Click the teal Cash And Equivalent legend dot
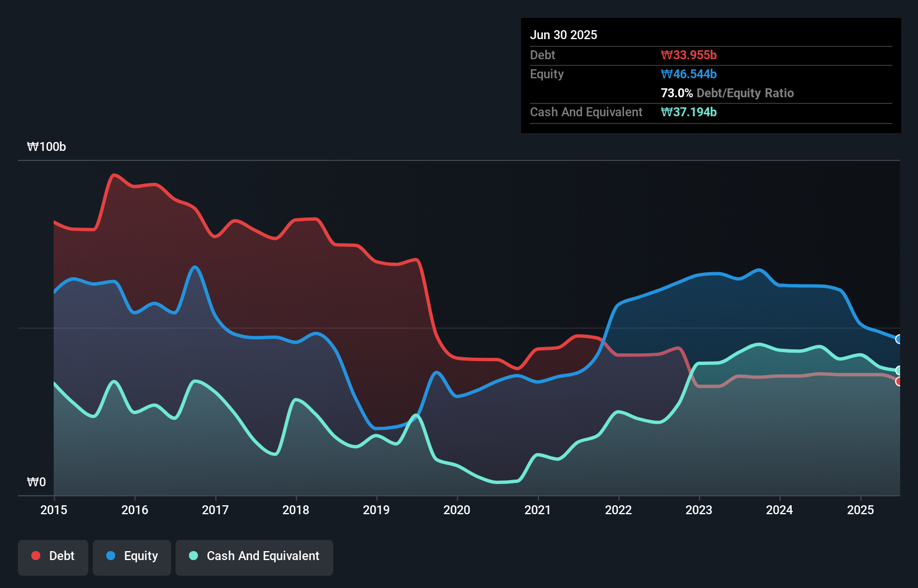 point(192,556)
